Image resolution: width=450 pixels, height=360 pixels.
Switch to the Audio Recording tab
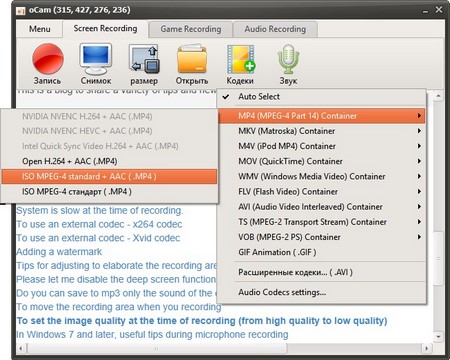[275, 29]
